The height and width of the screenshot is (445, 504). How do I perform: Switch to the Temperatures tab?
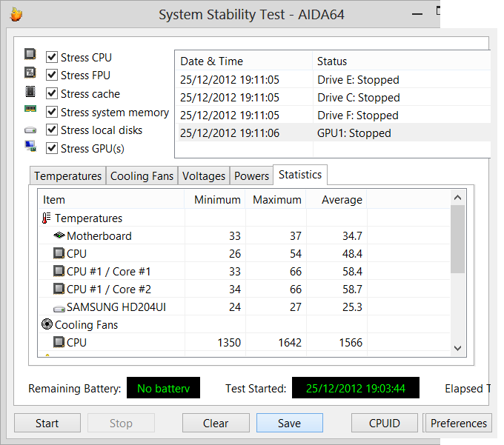coord(67,176)
